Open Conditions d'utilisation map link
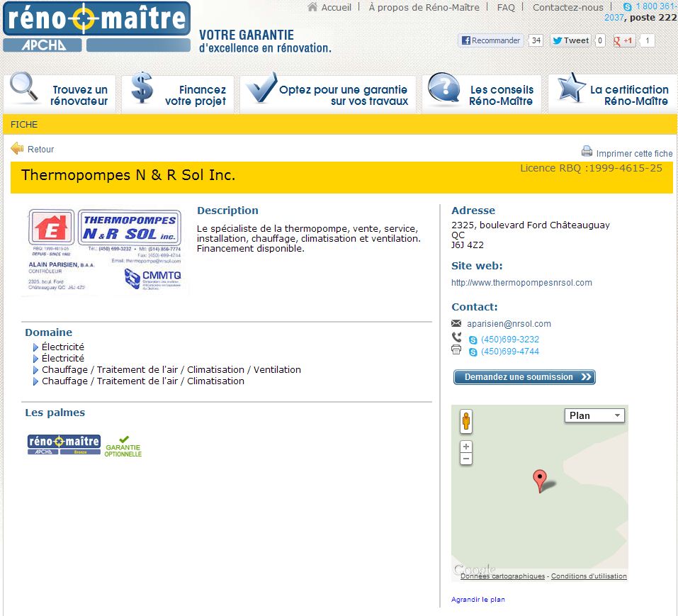This screenshot has width=678, height=616. (589, 576)
